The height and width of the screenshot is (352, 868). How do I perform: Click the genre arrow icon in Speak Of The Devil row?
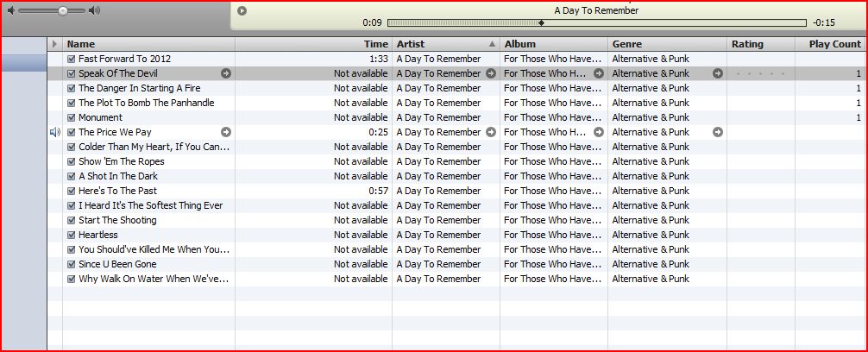pyautogui.click(x=717, y=73)
